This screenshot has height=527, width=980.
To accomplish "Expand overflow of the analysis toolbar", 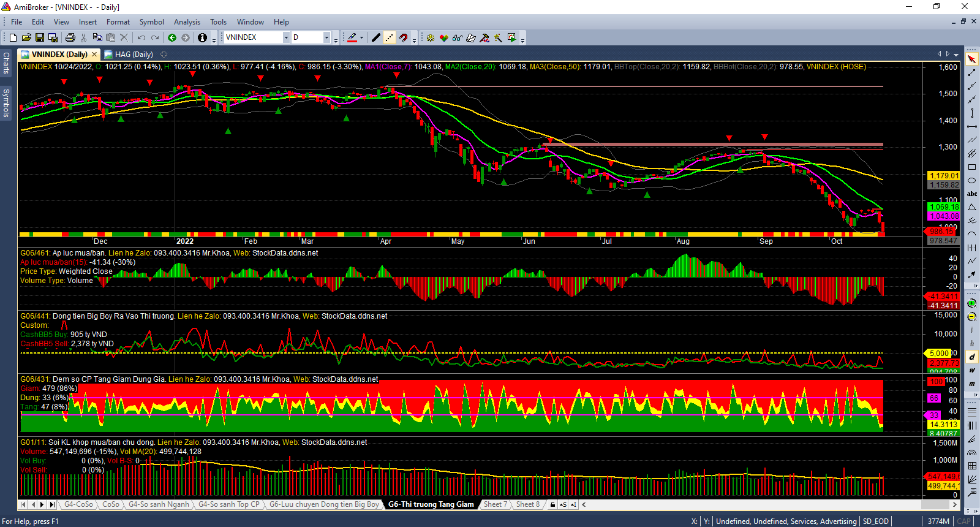I will 522,39.
